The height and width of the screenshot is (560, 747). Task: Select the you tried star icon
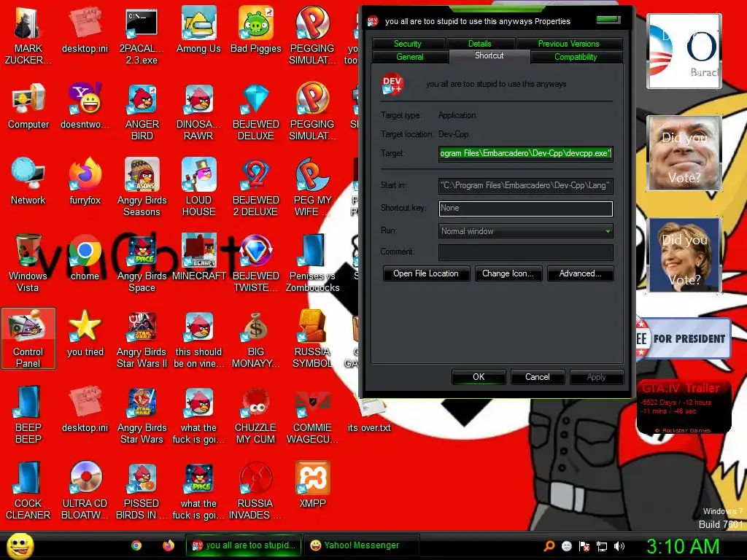pos(85,332)
